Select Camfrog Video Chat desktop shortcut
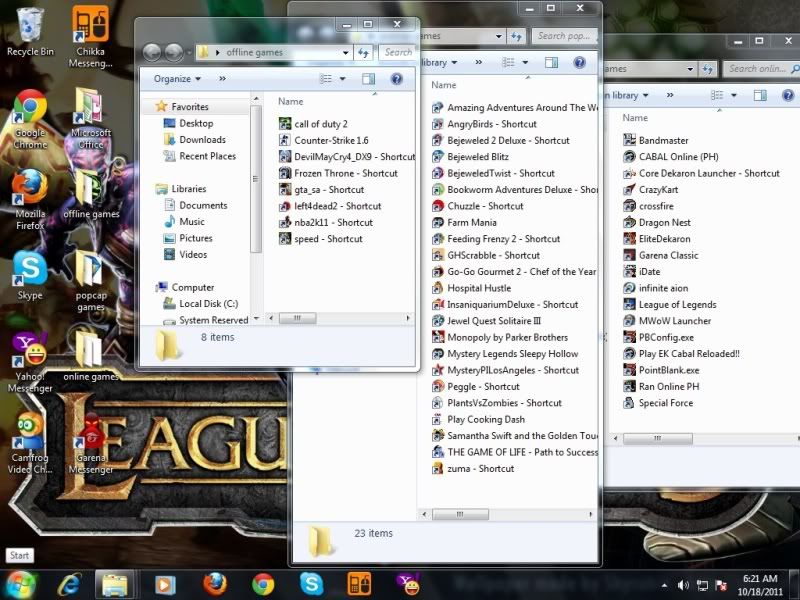 [30, 443]
